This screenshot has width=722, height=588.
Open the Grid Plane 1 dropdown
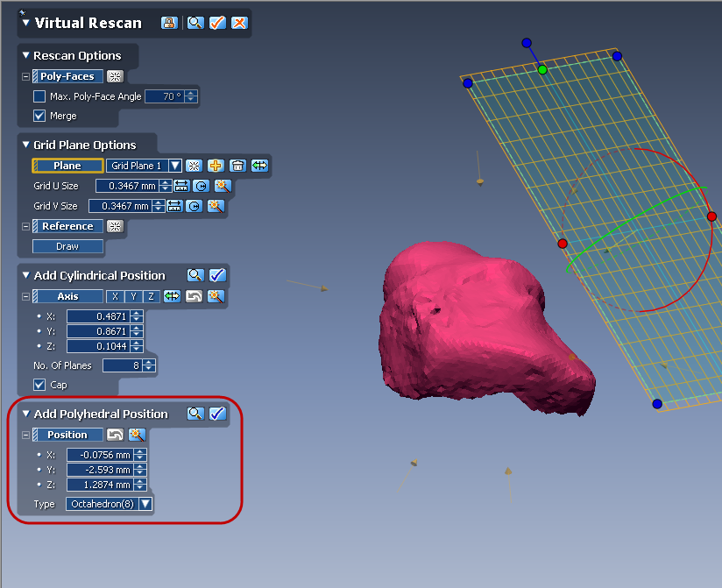tap(174, 166)
